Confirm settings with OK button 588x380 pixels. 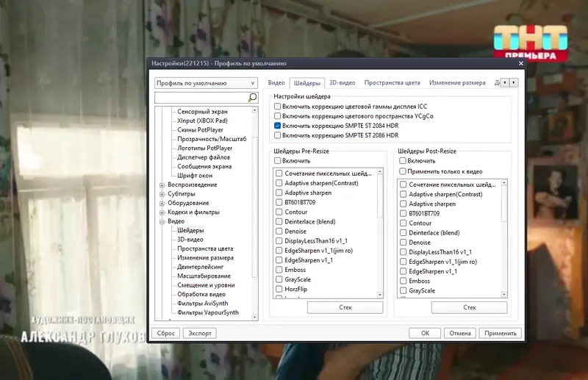coord(425,333)
